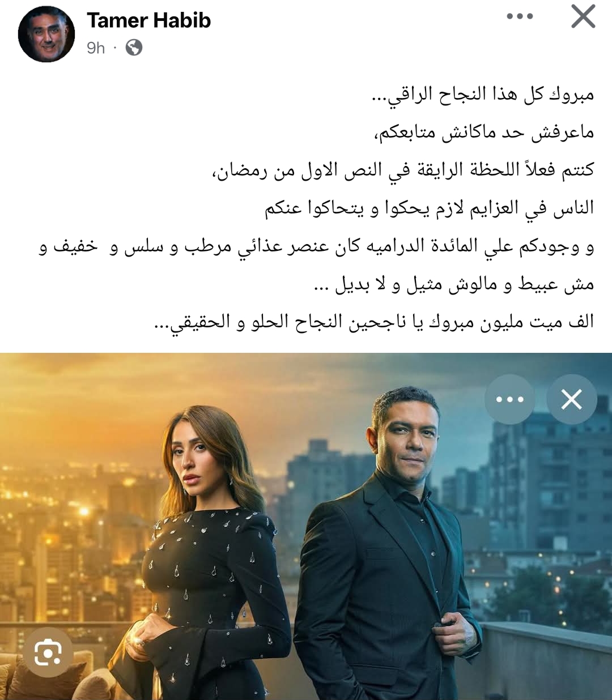Click the line starting الناس في العزايم

coord(430,208)
